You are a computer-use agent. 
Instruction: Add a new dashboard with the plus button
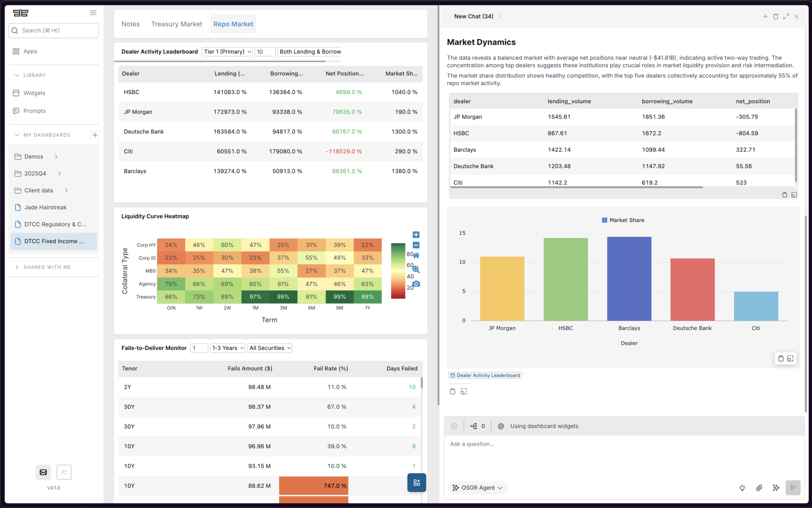click(95, 135)
